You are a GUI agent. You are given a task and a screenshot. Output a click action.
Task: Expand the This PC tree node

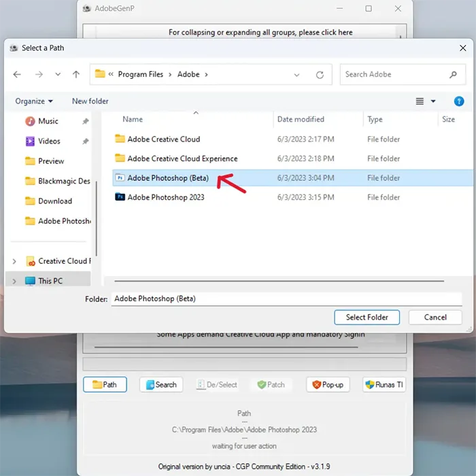[14, 282]
